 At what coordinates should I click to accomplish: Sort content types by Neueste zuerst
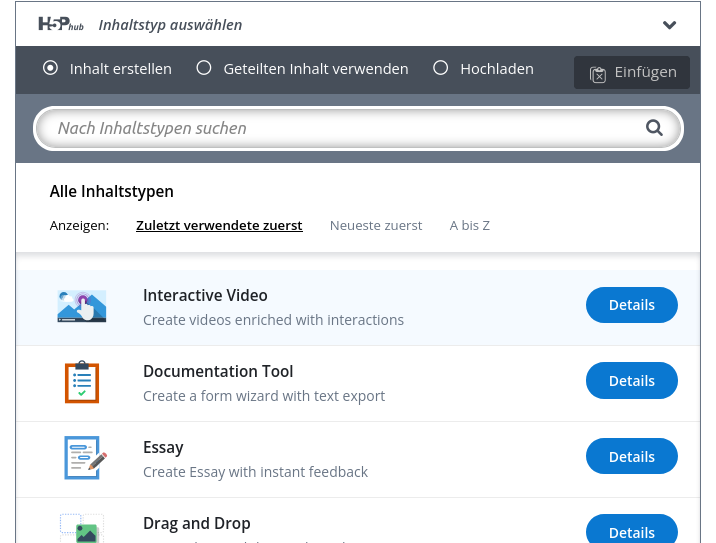(376, 226)
